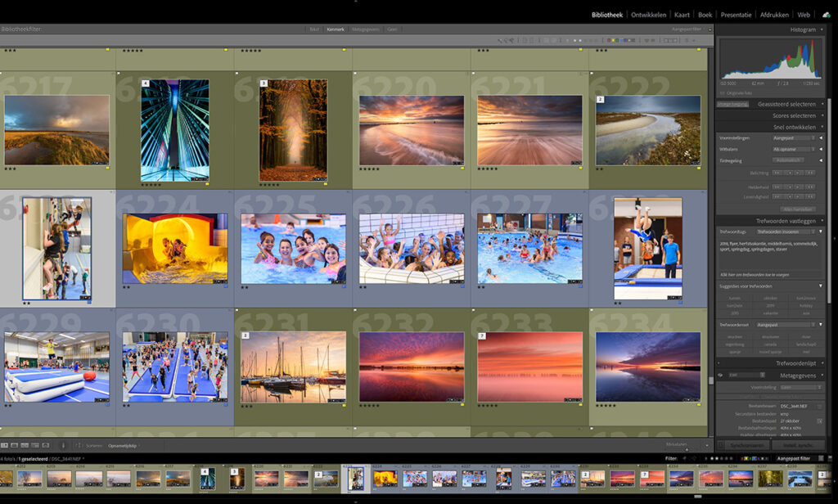Collapse the Trefwoorden vastleggen panel
Image resolution: width=838 pixels, height=504 pixels.
coord(822,221)
